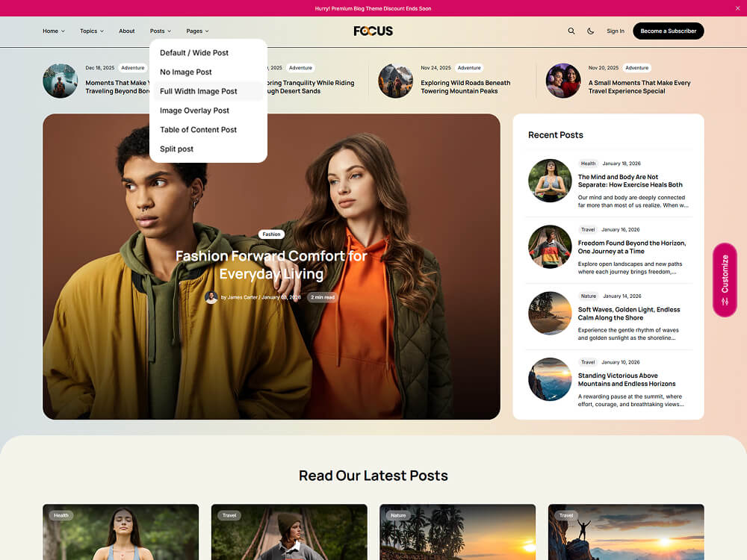
Task: Toggle dark mode with the moon icon
Action: coord(590,31)
